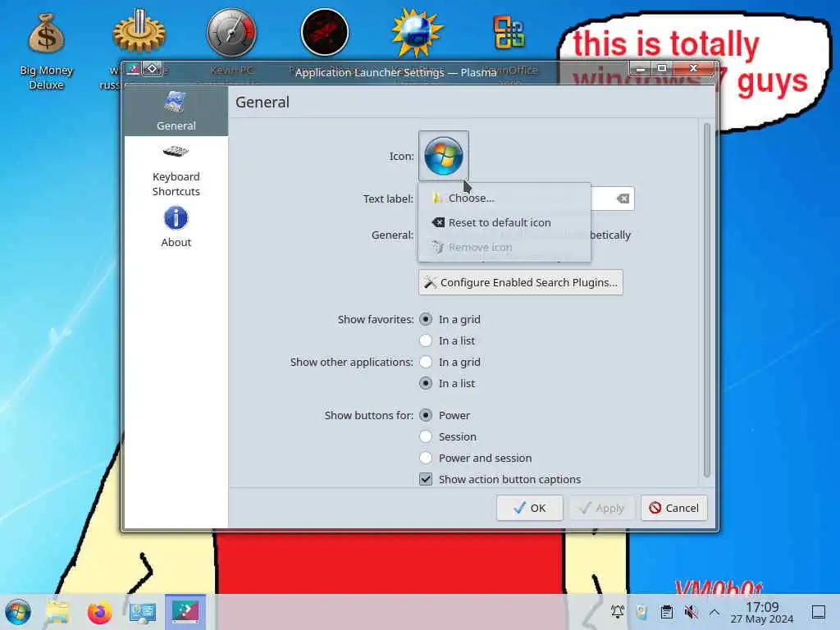Click the tray icon right of the bell
Image resolution: width=840 pixels, height=630 pixels.
(x=641, y=612)
